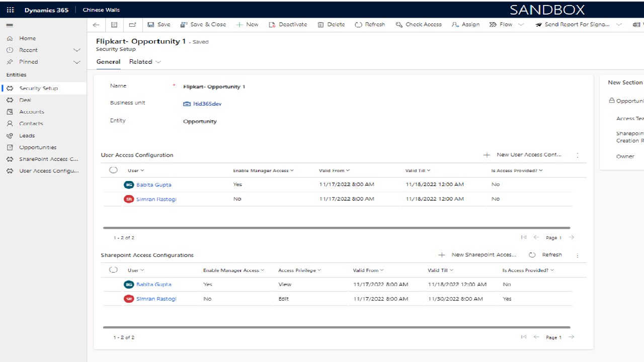The height and width of the screenshot is (362, 644).
Task: Open Contacts entity in sidebar
Action: tap(31, 124)
